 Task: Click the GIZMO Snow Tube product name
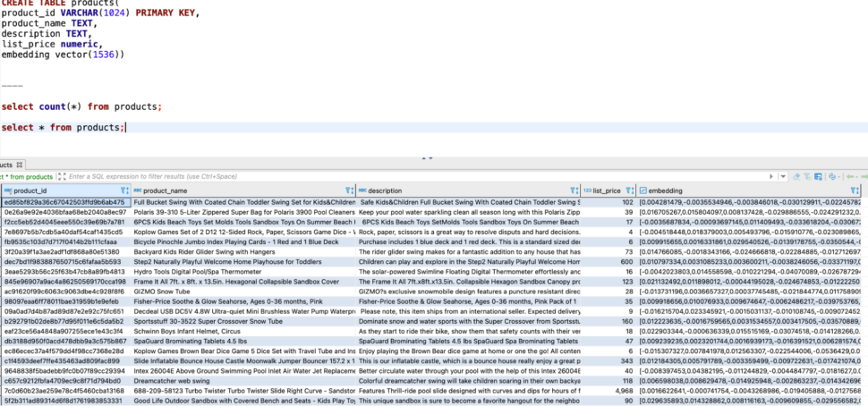[161, 292]
